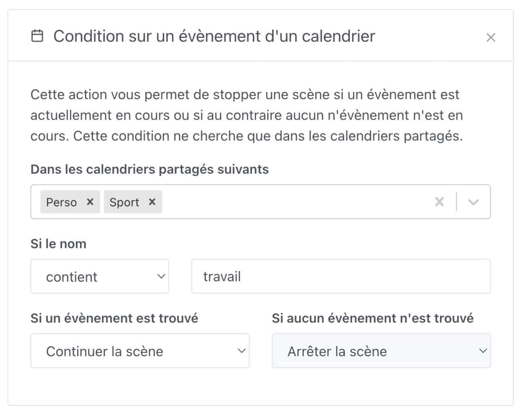Click the label 'Si un évènement est trouvé'

coord(115,318)
